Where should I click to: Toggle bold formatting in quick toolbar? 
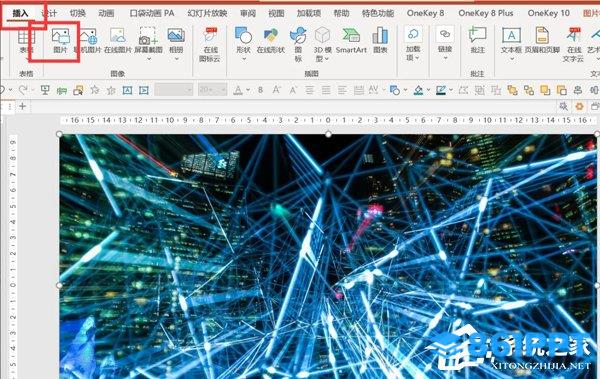point(260,90)
